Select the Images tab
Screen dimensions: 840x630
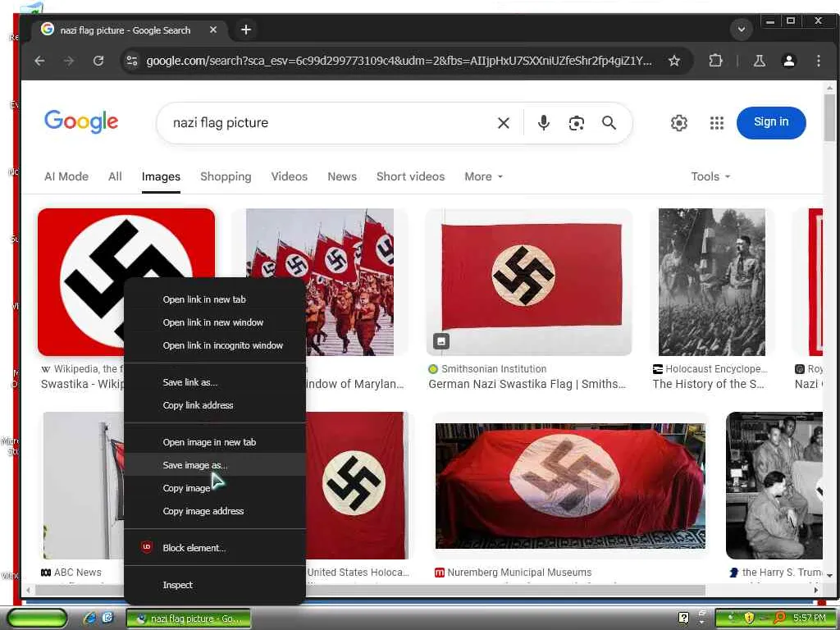pyautogui.click(x=161, y=177)
